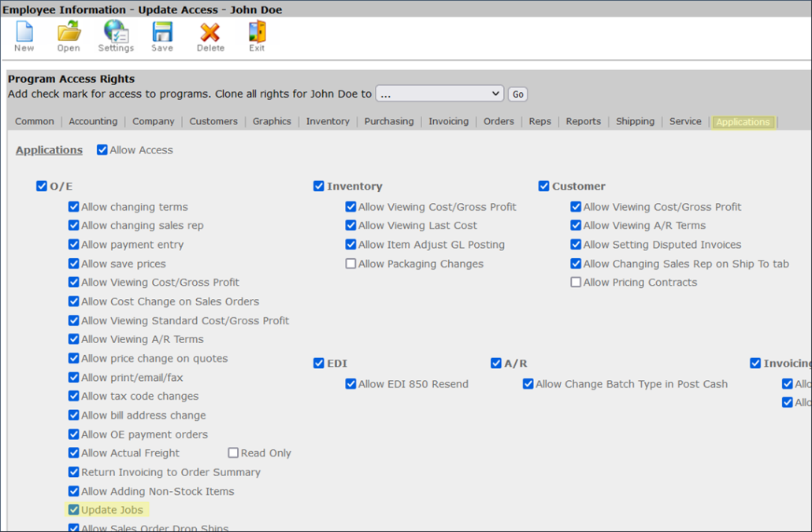Switch to the Reps tab
812x532 pixels.
pyautogui.click(x=540, y=121)
